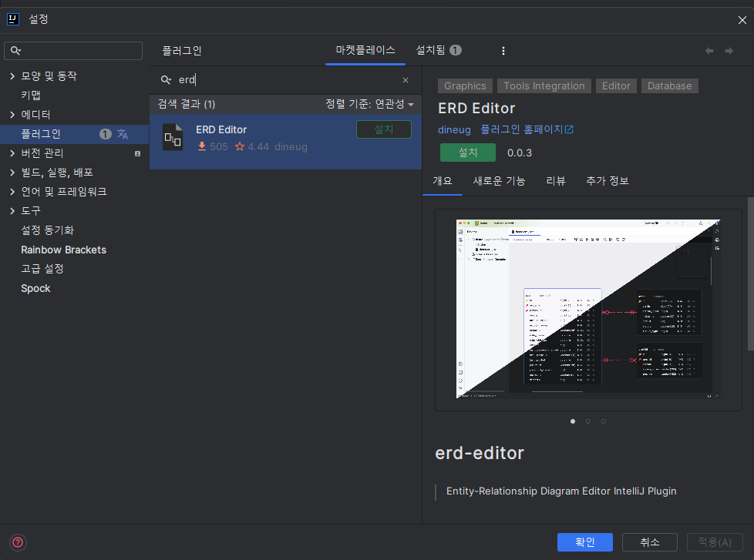Open the 리뷰 tab

555,181
